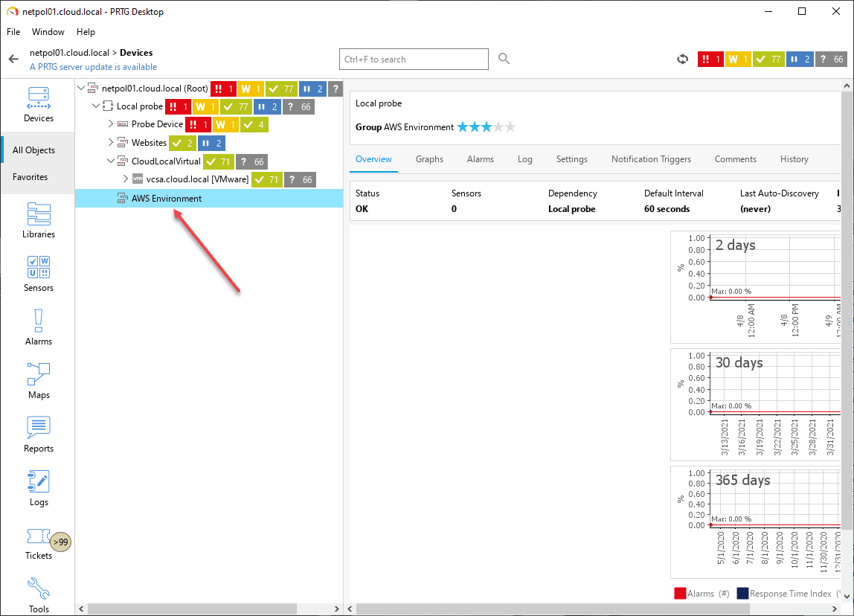Open the File menu
The height and width of the screenshot is (616, 854).
(x=13, y=31)
